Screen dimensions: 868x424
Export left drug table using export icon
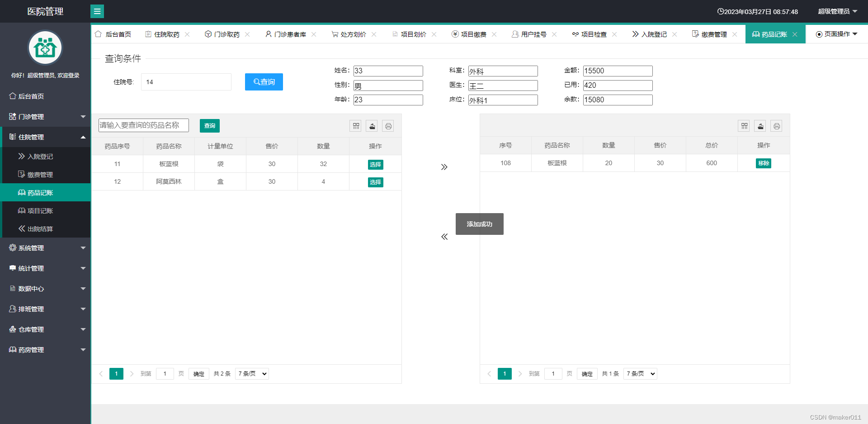(x=372, y=126)
